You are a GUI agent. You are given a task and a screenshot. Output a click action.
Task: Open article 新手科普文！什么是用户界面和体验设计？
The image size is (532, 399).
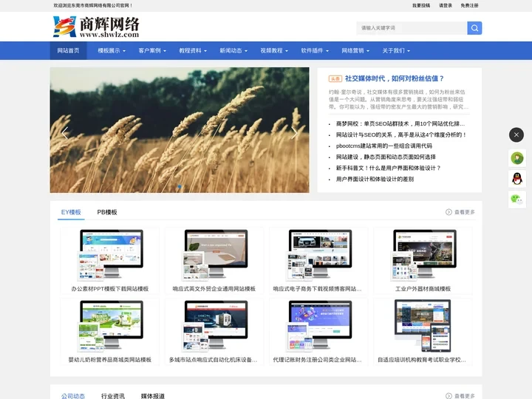tap(388, 168)
